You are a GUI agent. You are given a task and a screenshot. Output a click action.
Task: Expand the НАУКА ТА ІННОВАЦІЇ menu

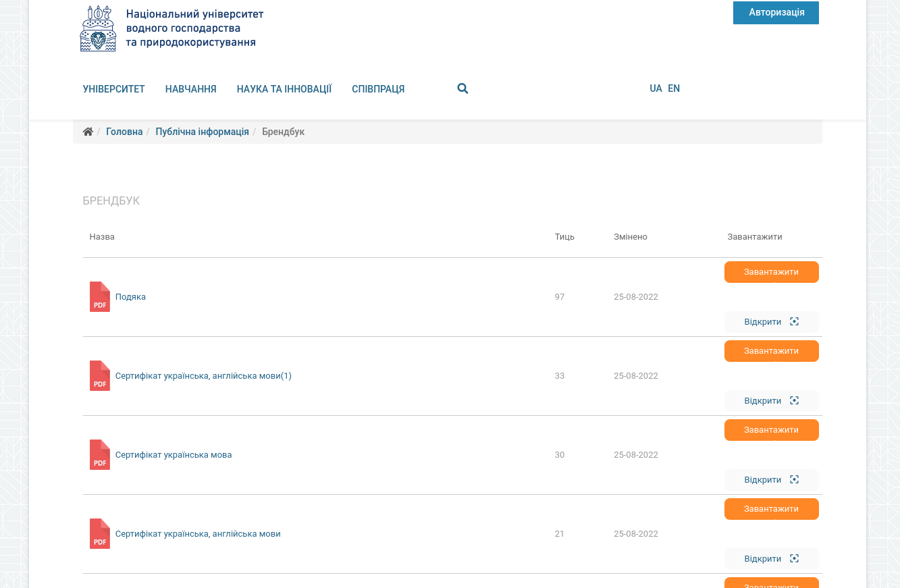[x=284, y=89]
